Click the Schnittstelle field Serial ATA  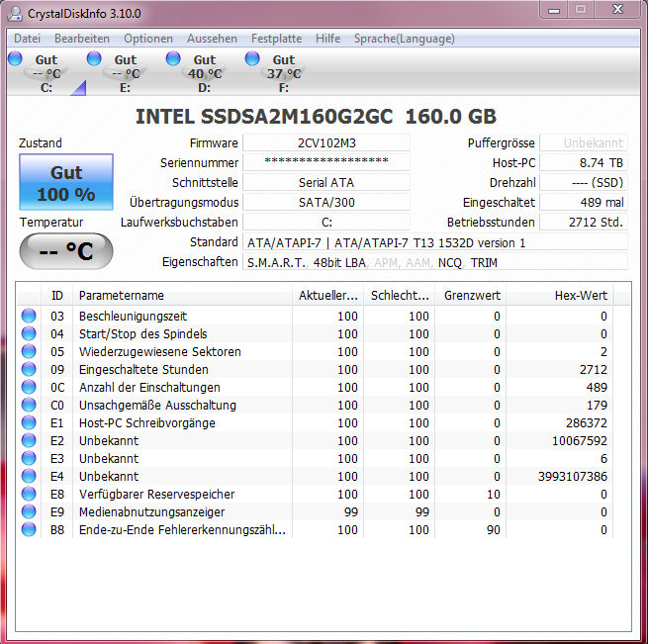pyautogui.click(x=326, y=182)
